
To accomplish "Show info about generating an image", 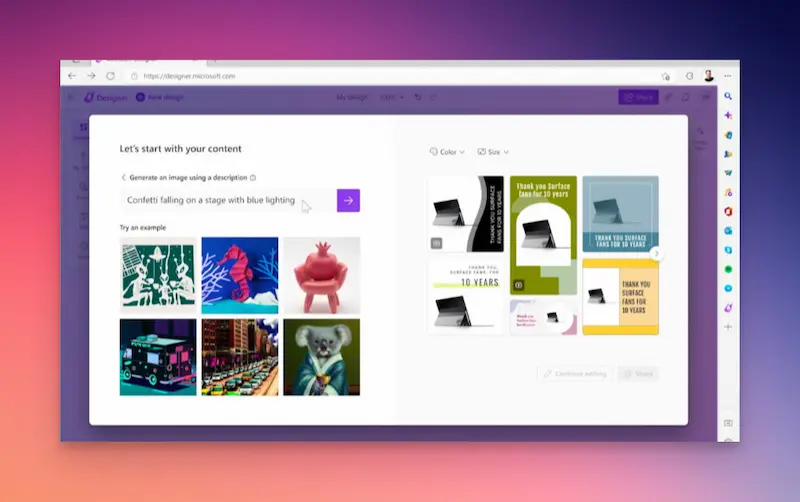I will click(x=253, y=178).
